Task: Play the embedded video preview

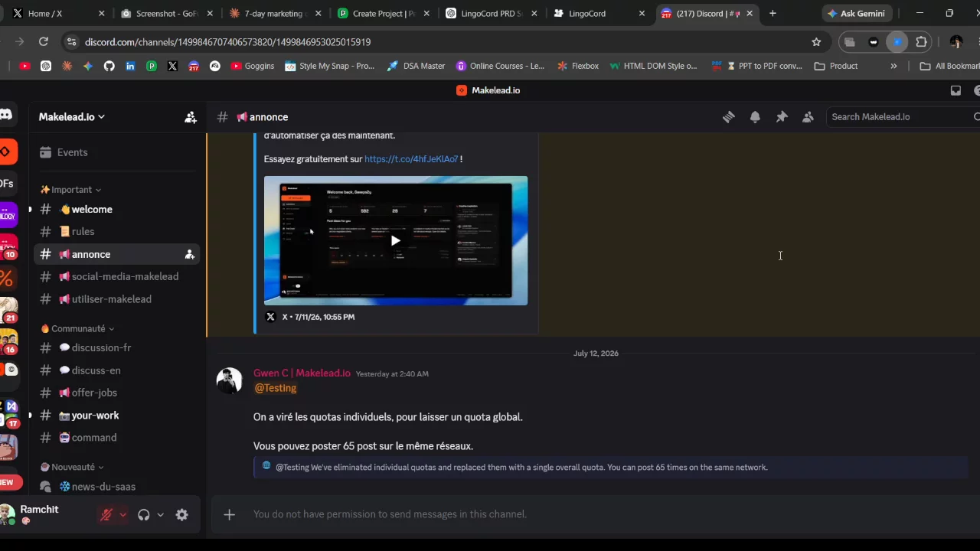Action: tap(396, 241)
